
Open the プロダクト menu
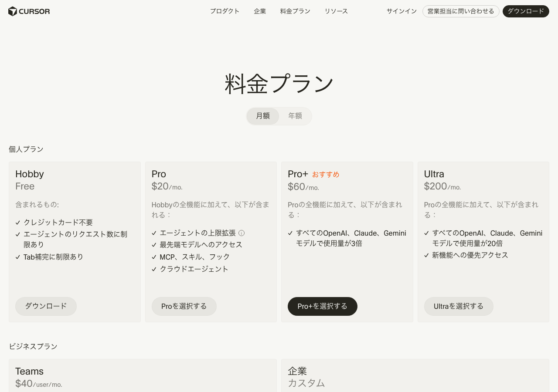click(225, 11)
